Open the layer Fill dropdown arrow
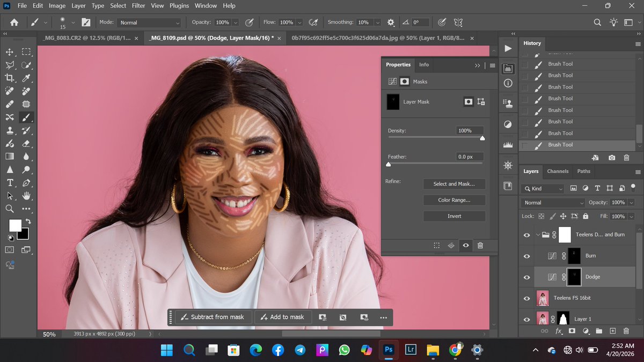644x362 pixels. click(x=631, y=216)
